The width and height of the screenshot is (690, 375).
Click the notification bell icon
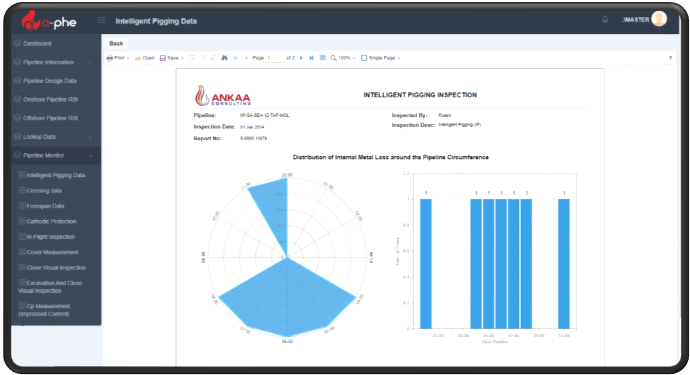[605, 19]
